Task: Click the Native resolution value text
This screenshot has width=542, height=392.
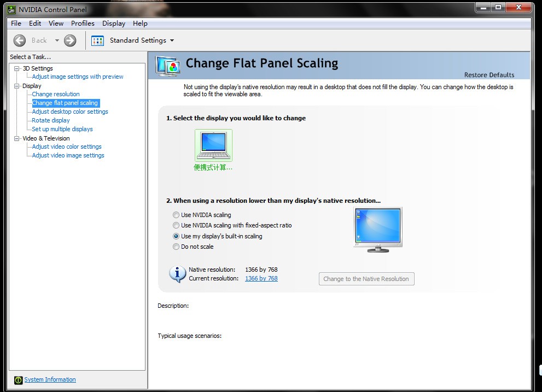Action: click(x=261, y=270)
